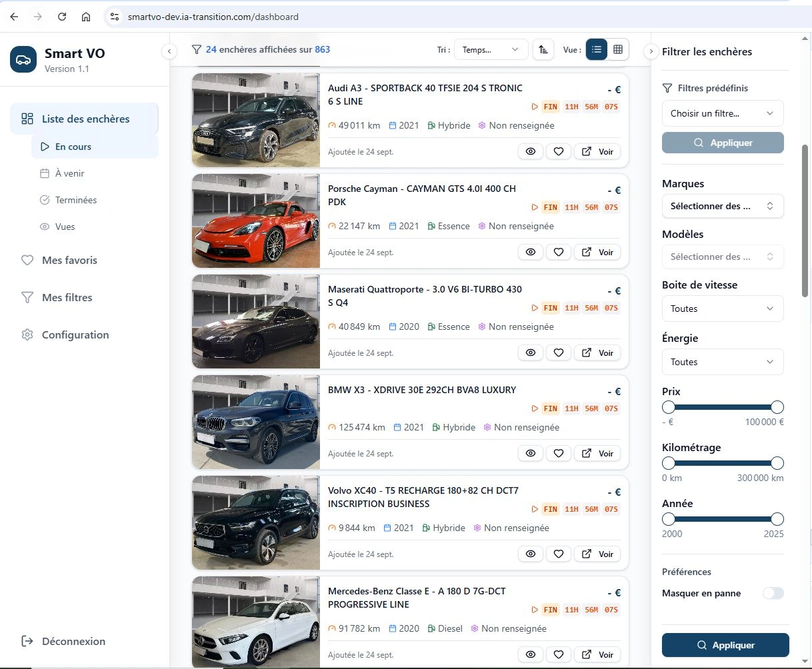This screenshot has width=812, height=669.
Task: Enable Masquer en panne toggle
Action: point(773,593)
